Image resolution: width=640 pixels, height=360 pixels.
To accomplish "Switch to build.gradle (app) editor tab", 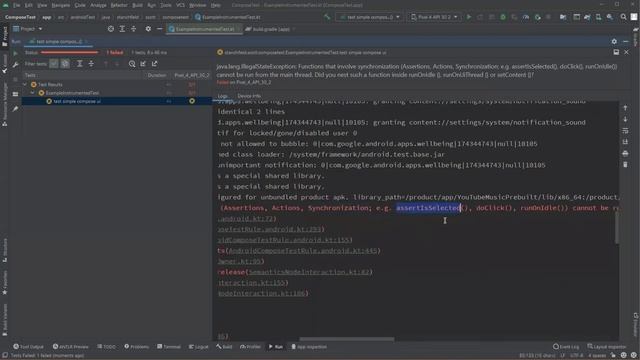I will (270, 29).
